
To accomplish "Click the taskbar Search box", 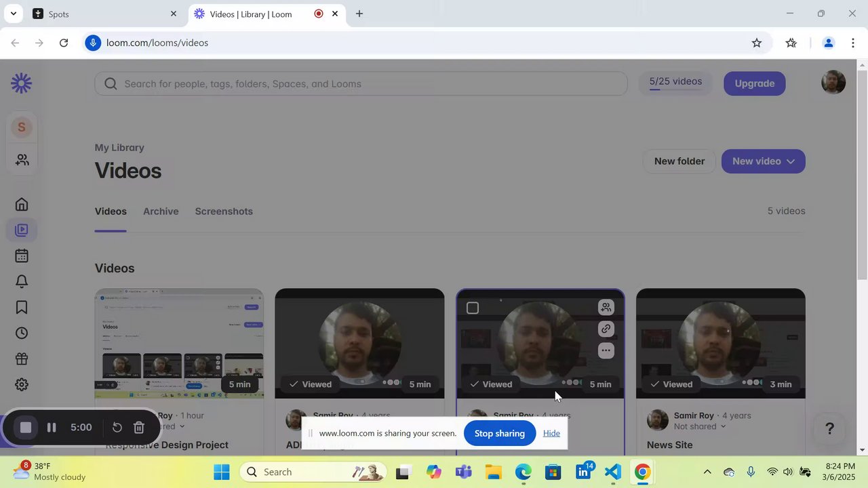I will tap(313, 472).
